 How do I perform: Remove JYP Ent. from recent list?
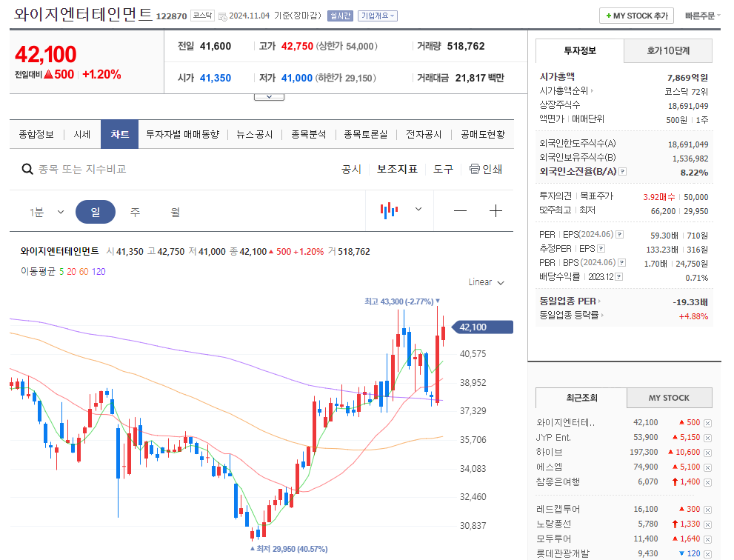pos(707,439)
